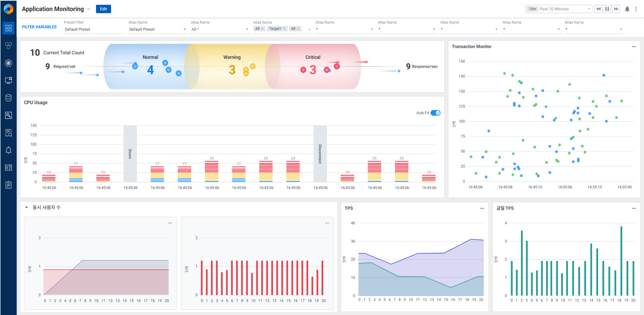The height and width of the screenshot is (315, 644).
Task: Open the TPS panel options menu
Action: [x=482, y=208]
